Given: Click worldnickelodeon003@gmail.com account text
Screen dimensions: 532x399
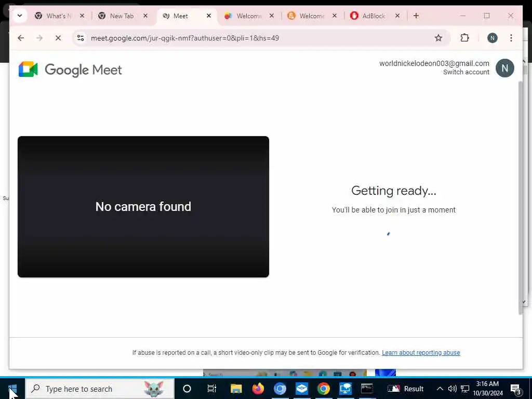Looking at the screenshot, I should pos(434,63).
